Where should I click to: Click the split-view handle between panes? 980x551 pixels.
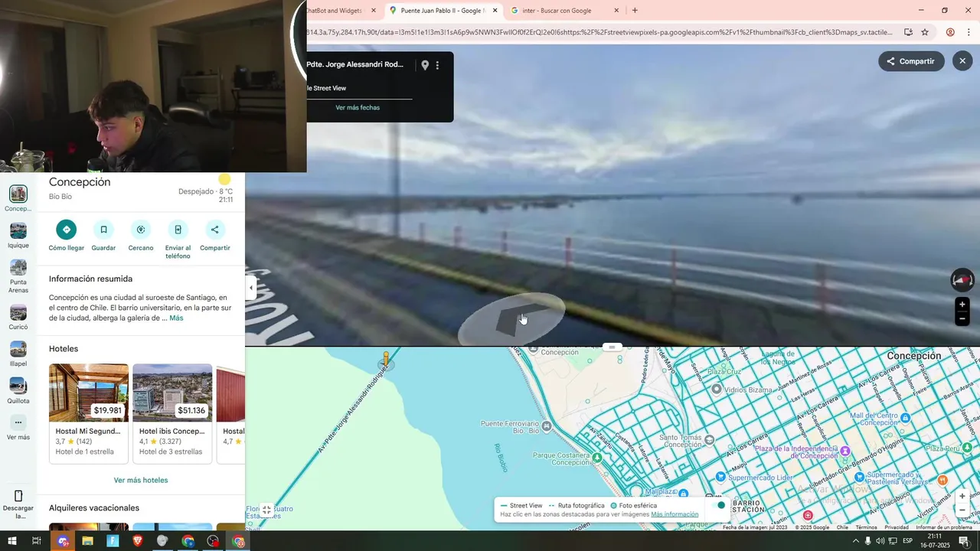(x=612, y=347)
